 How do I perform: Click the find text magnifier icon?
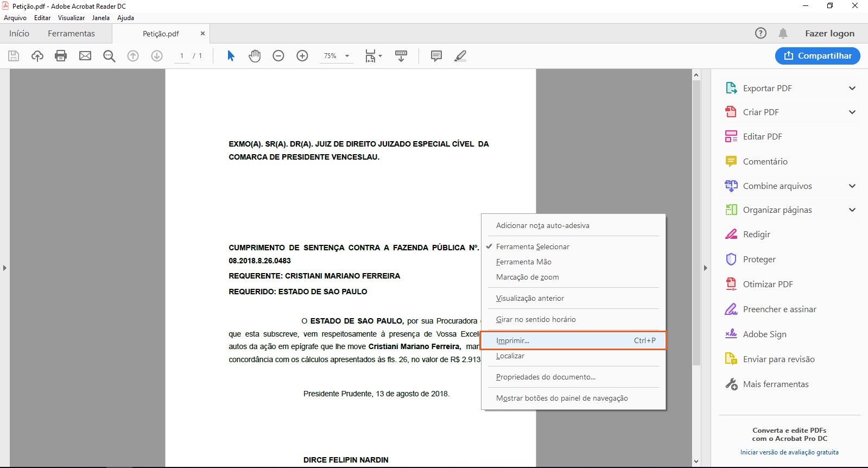click(x=109, y=56)
